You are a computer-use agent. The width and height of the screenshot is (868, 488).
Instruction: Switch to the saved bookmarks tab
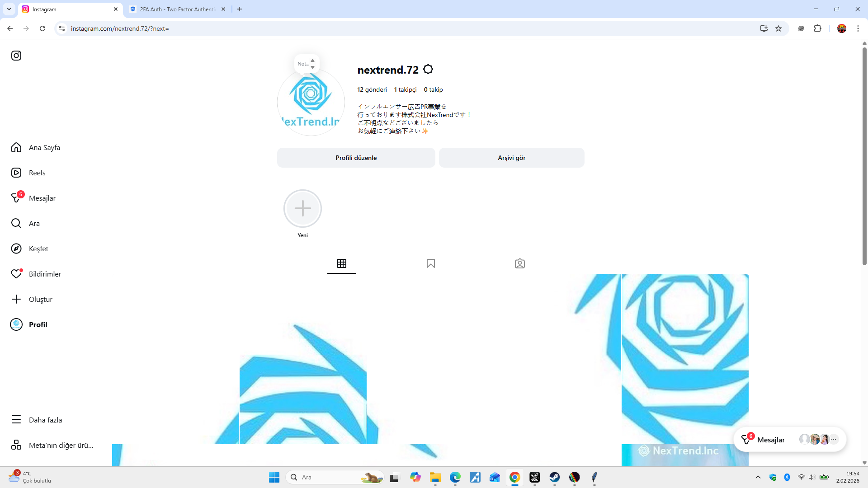(431, 263)
